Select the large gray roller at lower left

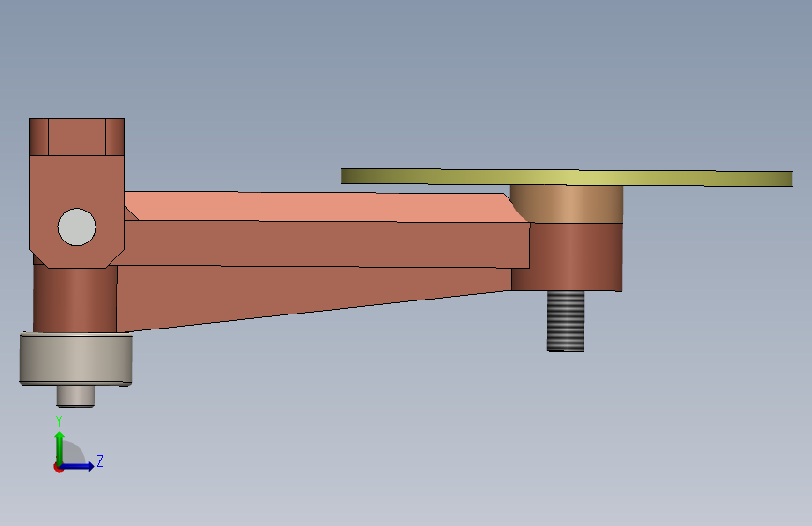[x=76, y=359]
